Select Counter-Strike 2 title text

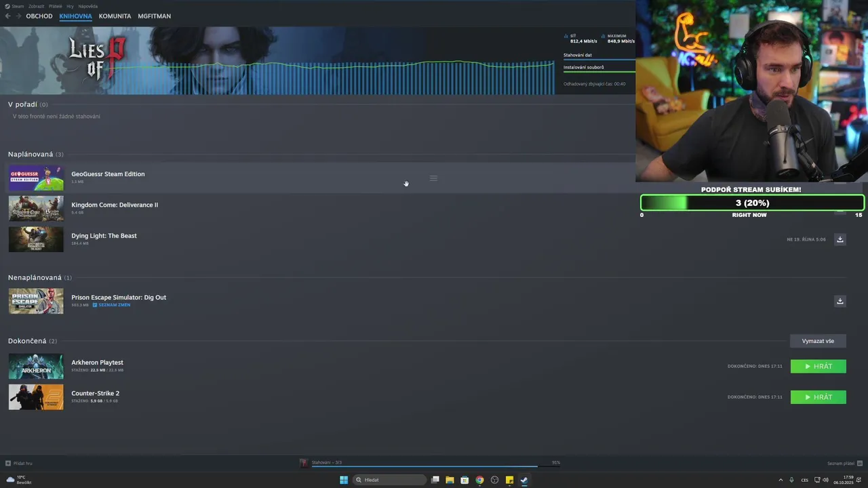95,393
